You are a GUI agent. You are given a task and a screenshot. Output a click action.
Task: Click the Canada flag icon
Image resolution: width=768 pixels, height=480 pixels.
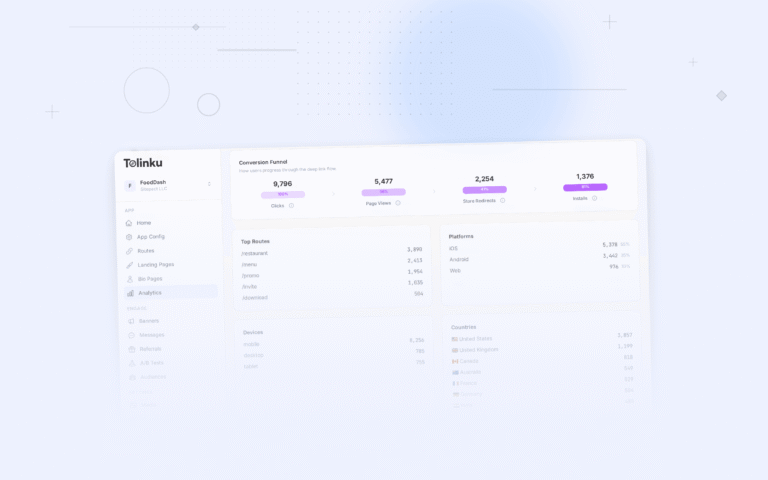coord(455,361)
